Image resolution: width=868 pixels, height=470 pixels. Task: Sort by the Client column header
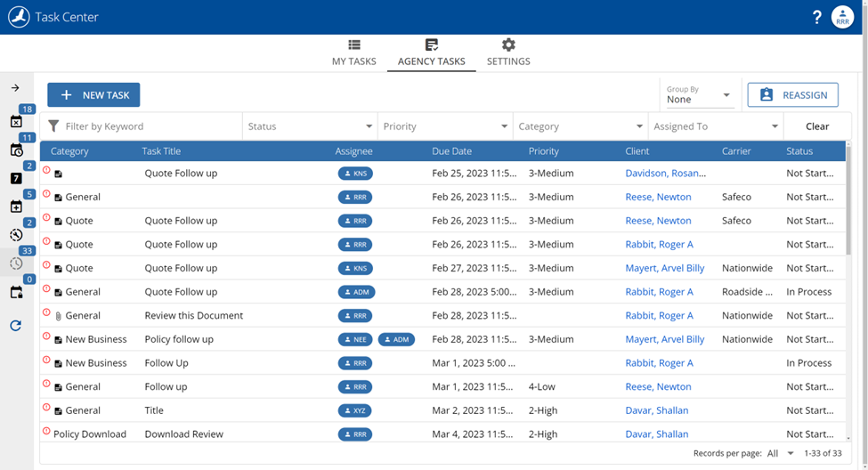pos(637,151)
